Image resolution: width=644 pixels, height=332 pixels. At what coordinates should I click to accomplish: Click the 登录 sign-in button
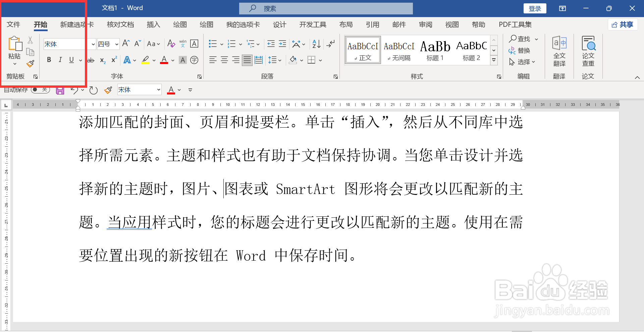(535, 8)
